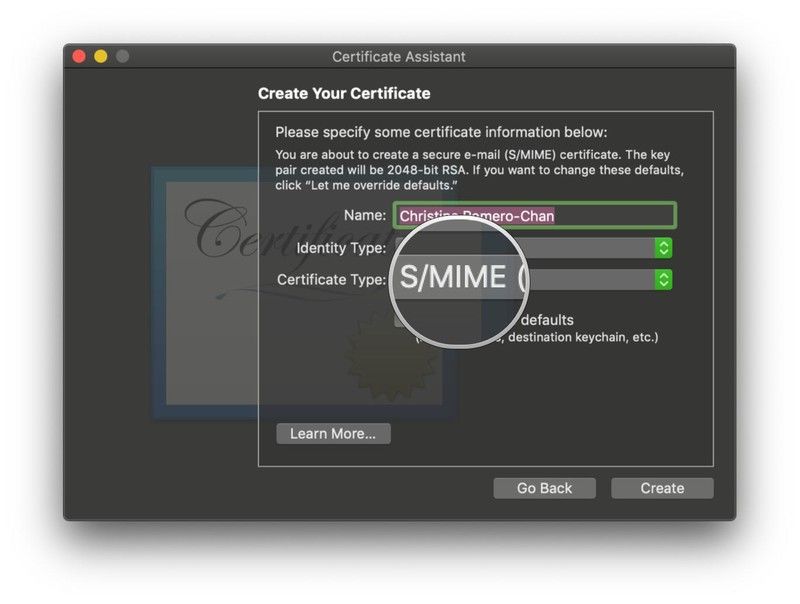Click the Go Back button

point(544,488)
